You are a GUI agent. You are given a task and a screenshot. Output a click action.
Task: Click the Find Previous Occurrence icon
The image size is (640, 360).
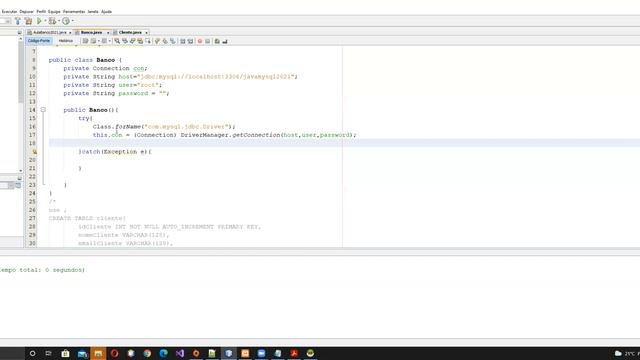pyautogui.click(x=125, y=41)
